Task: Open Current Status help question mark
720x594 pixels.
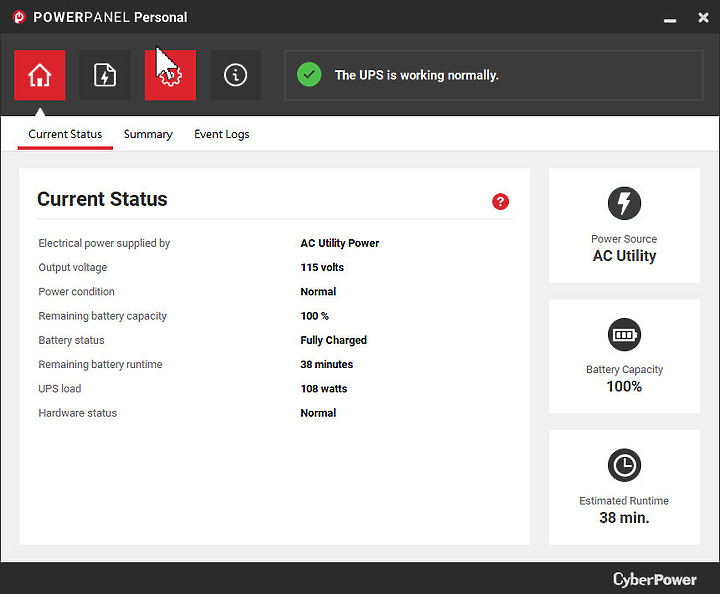Action: (x=501, y=202)
